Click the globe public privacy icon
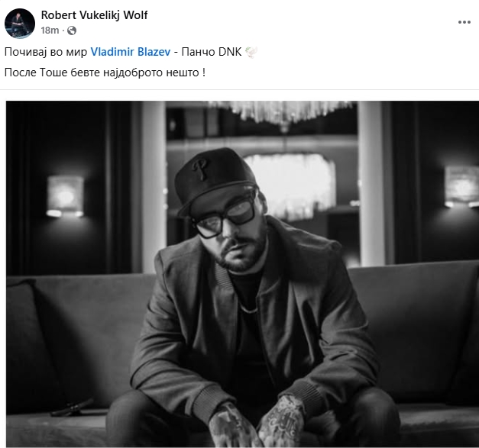This screenshot has width=479, height=448. click(x=72, y=31)
